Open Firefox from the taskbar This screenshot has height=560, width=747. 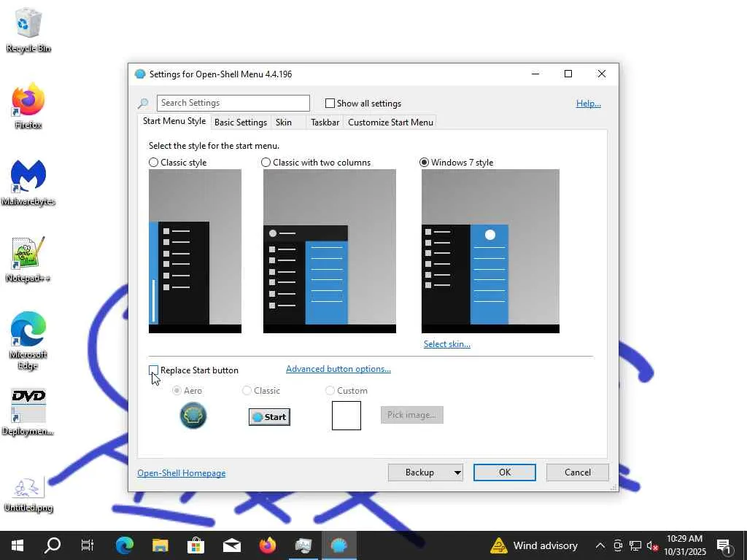(x=267, y=545)
